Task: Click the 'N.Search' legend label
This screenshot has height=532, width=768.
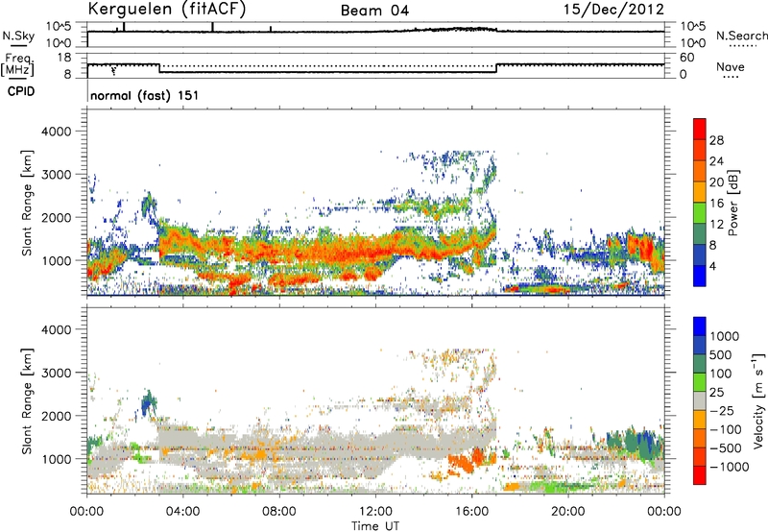Action: [741, 36]
